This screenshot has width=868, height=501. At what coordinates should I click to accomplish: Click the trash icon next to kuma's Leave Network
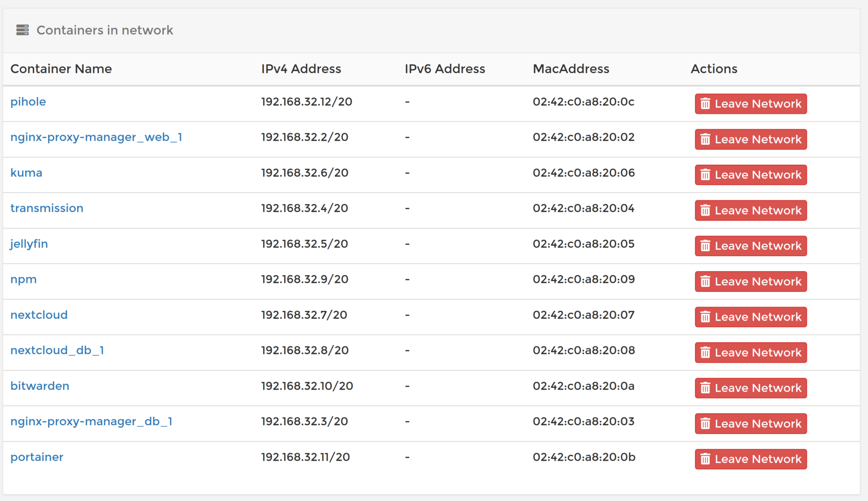(705, 175)
